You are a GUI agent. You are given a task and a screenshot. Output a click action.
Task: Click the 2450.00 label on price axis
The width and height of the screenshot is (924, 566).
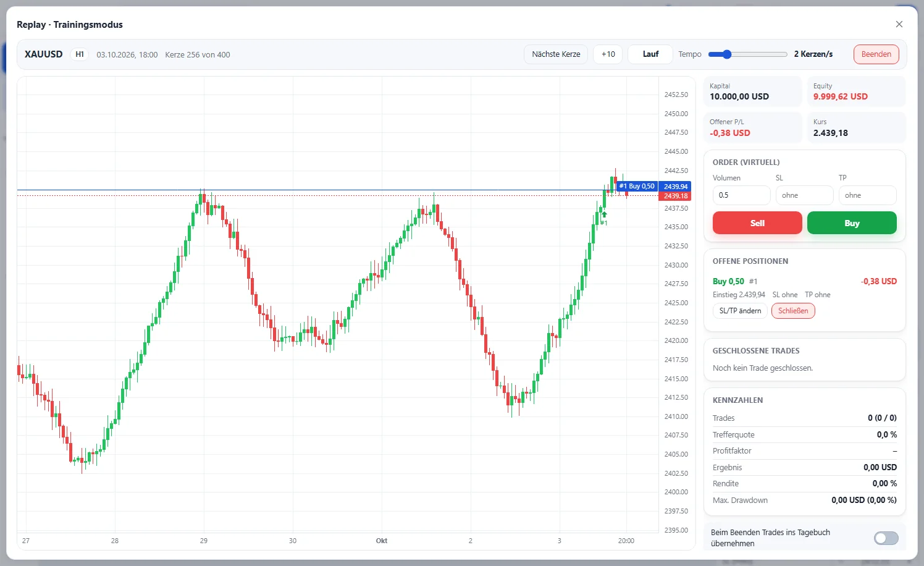pos(676,114)
